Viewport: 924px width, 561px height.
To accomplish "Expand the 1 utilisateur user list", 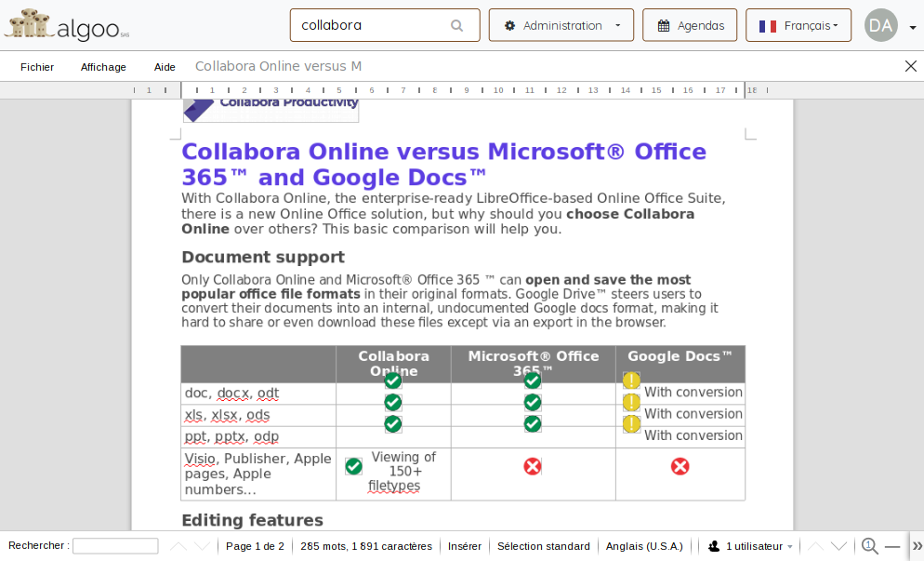I will (750, 546).
